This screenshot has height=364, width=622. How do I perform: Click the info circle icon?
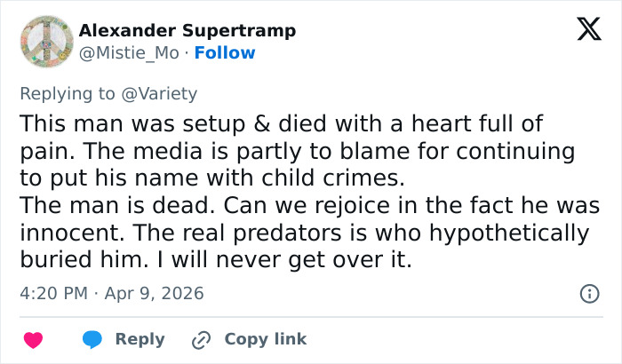[x=587, y=293]
